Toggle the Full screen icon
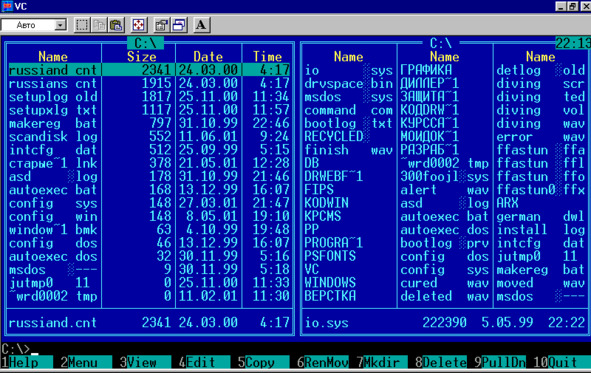This screenshot has width=591, height=373. point(139,25)
